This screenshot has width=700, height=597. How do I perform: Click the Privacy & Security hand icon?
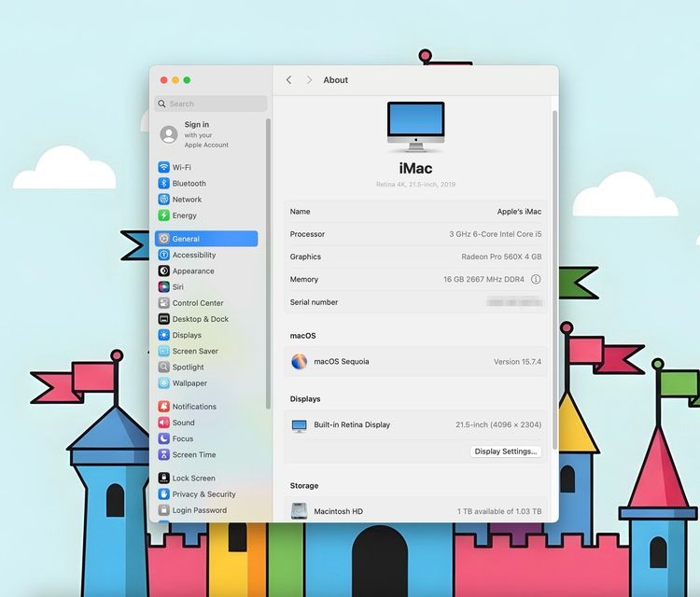tap(164, 494)
